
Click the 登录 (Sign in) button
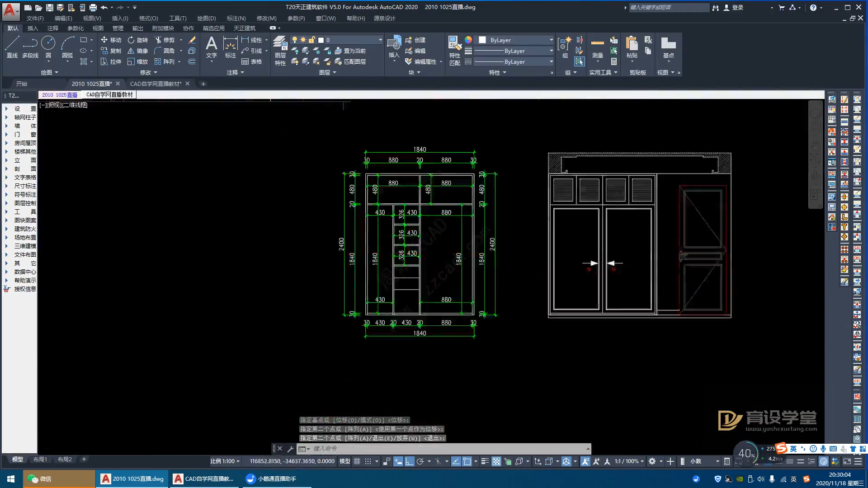coord(733,7)
